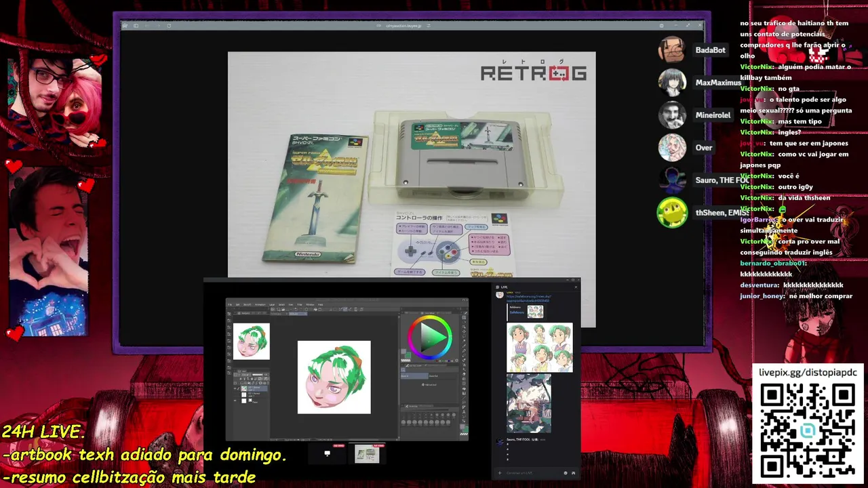Image resolution: width=868 pixels, height=488 pixels.
Task: Hide the top green-hair layer
Action: (x=235, y=388)
